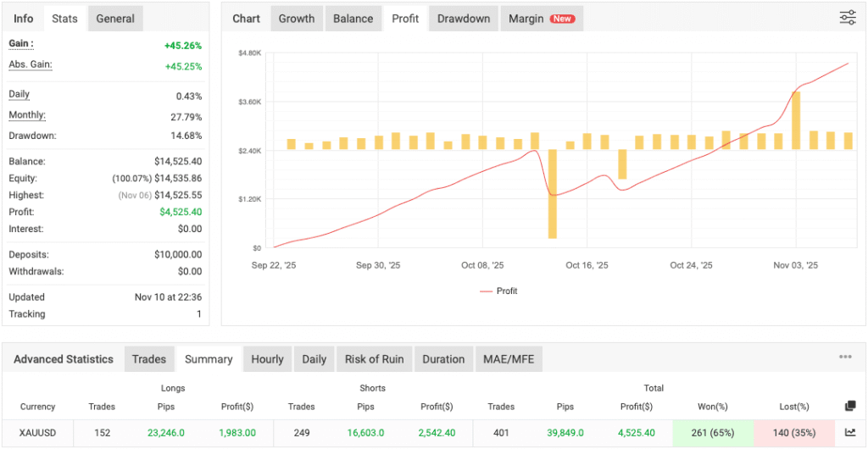This screenshot has width=868, height=449.
Task: Open the Advanced Statistics three-dots menu
Action: click(845, 358)
